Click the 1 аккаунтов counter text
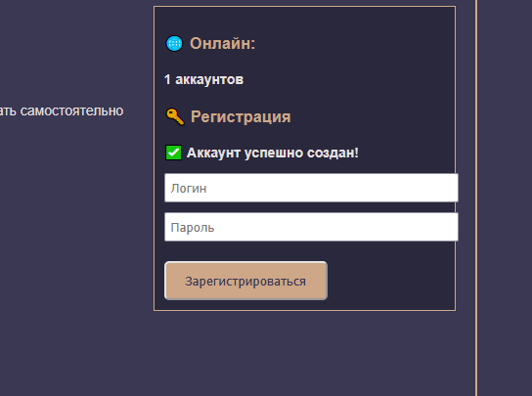 pos(204,79)
